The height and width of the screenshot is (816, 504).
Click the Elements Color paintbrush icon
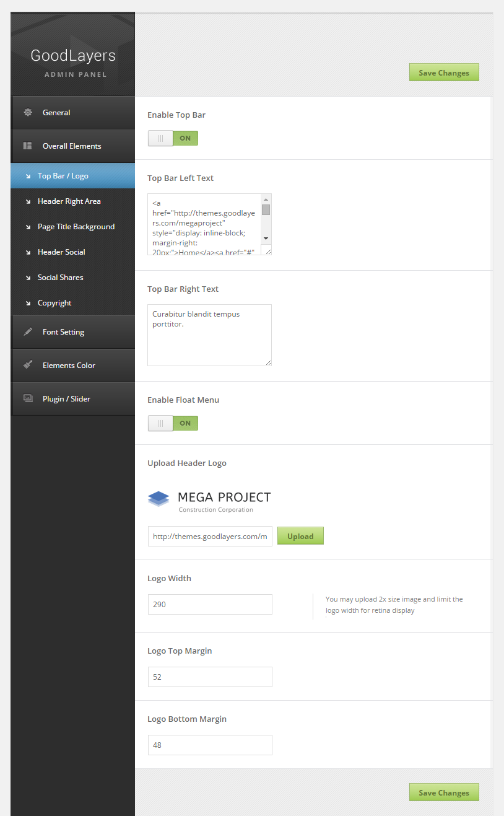coord(28,366)
